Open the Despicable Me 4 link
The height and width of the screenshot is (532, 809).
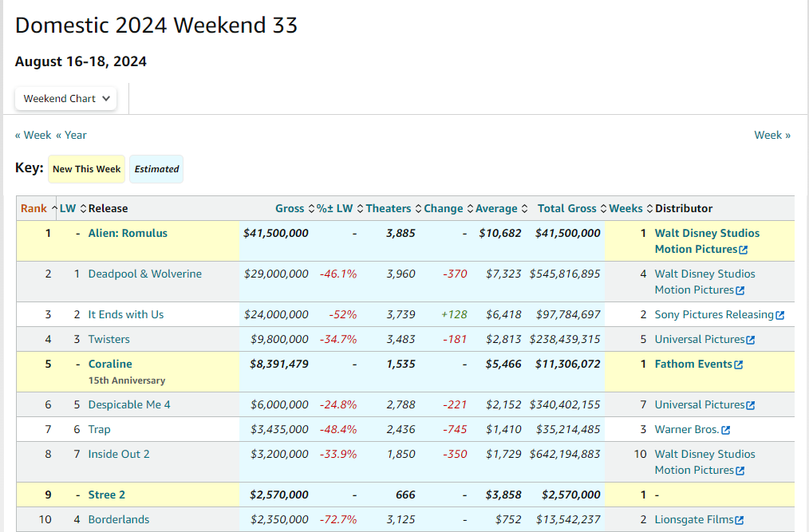(129, 405)
